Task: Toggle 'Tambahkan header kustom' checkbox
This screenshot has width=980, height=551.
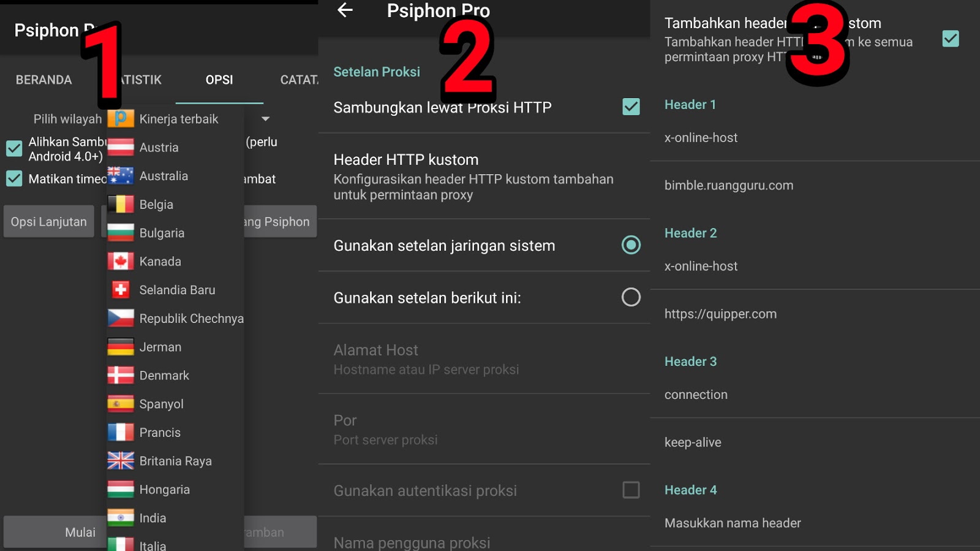Action: pyautogui.click(x=951, y=39)
